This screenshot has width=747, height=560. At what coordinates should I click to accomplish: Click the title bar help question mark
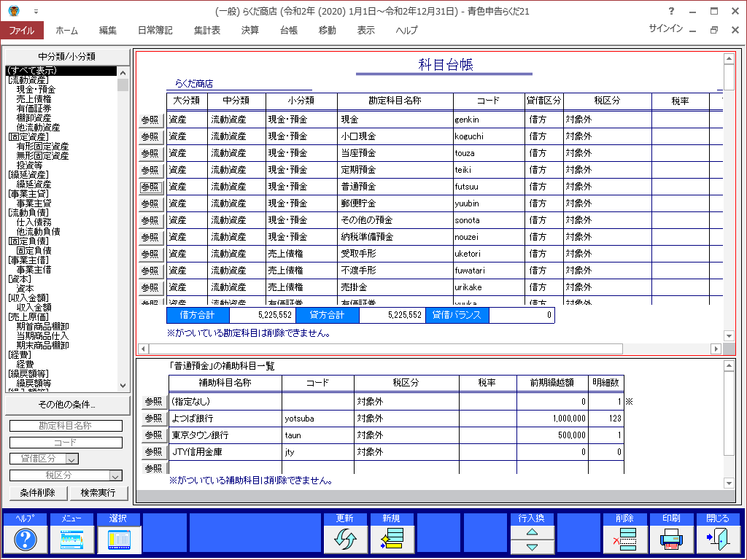pos(671,11)
